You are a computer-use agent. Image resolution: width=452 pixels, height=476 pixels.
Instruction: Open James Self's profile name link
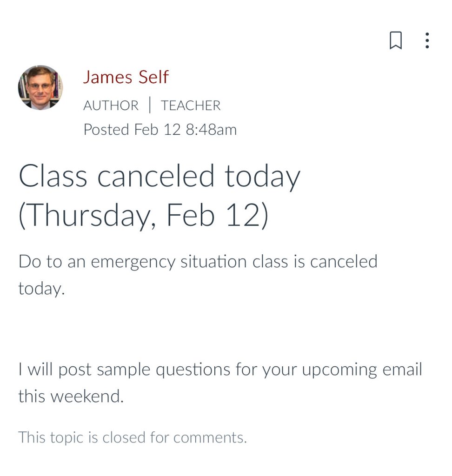pos(126,77)
